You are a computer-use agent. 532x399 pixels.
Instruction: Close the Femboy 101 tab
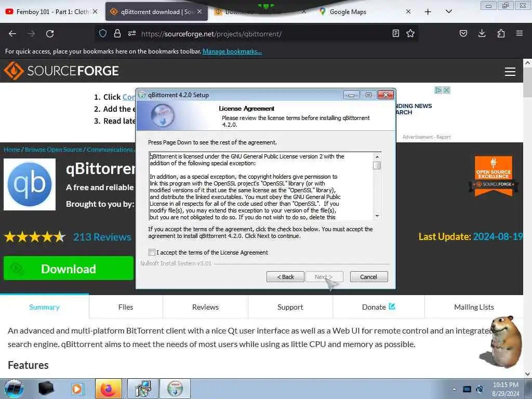[96, 12]
